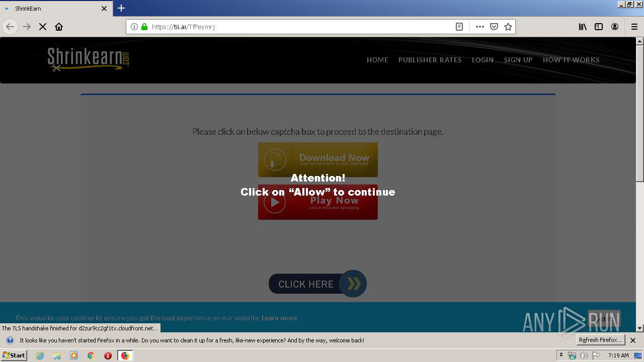
Task: Click the 'Attention!' overlay text
Action: pyautogui.click(x=318, y=178)
